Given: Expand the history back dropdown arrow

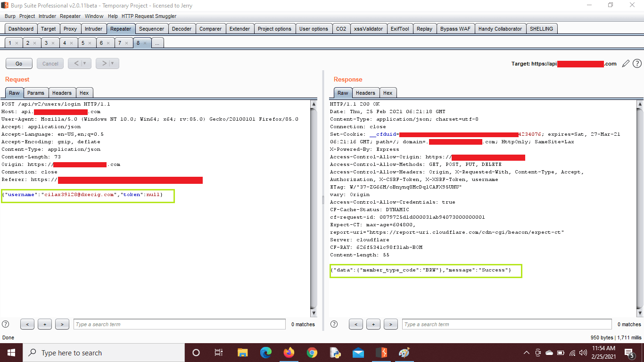Looking at the screenshot, I should (85, 64).
